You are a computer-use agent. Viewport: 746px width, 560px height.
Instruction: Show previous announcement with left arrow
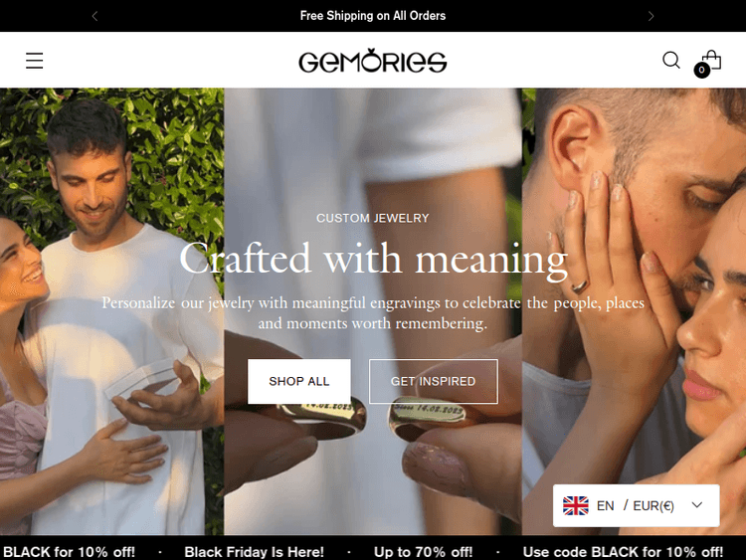(94, 16)
